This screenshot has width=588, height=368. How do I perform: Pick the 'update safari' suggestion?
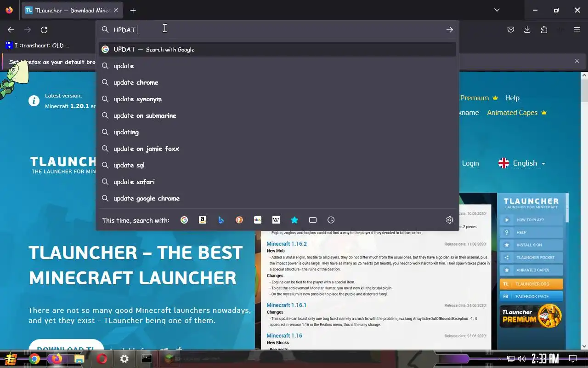click(277, 182)
